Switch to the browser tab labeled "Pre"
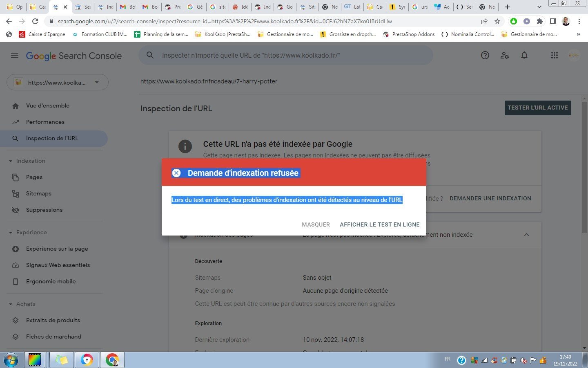This screenshot has height=368, width=588. pyautogui.click(x=173, y=7)
